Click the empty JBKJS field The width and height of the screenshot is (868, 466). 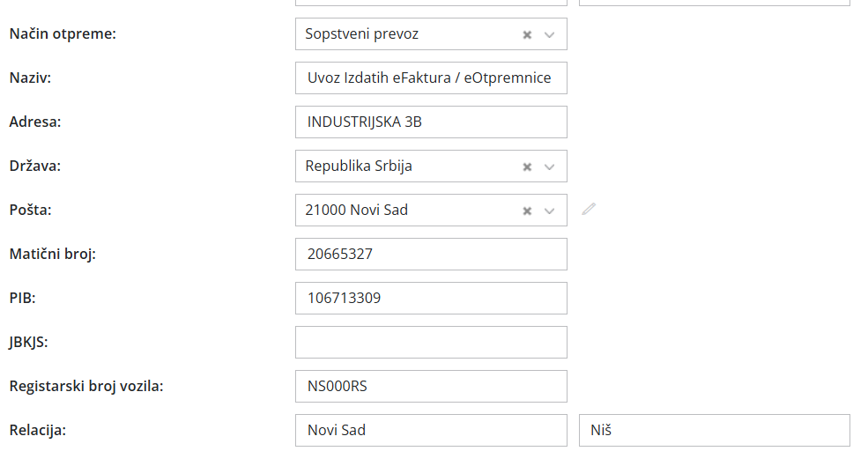(431, 342)
